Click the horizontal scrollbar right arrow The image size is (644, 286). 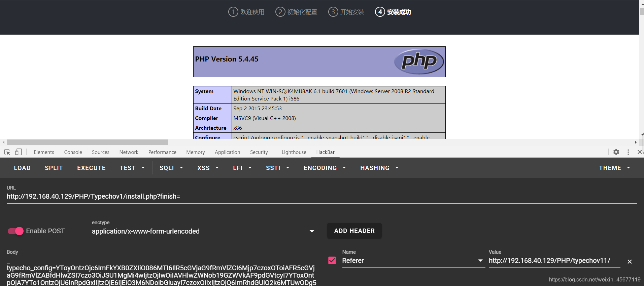(x=636, y=142)
